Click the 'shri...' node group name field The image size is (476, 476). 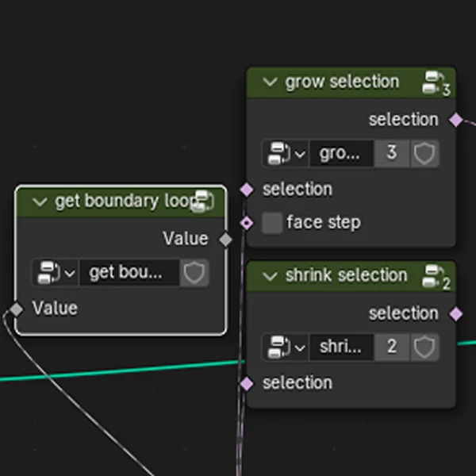pos(341,347)
